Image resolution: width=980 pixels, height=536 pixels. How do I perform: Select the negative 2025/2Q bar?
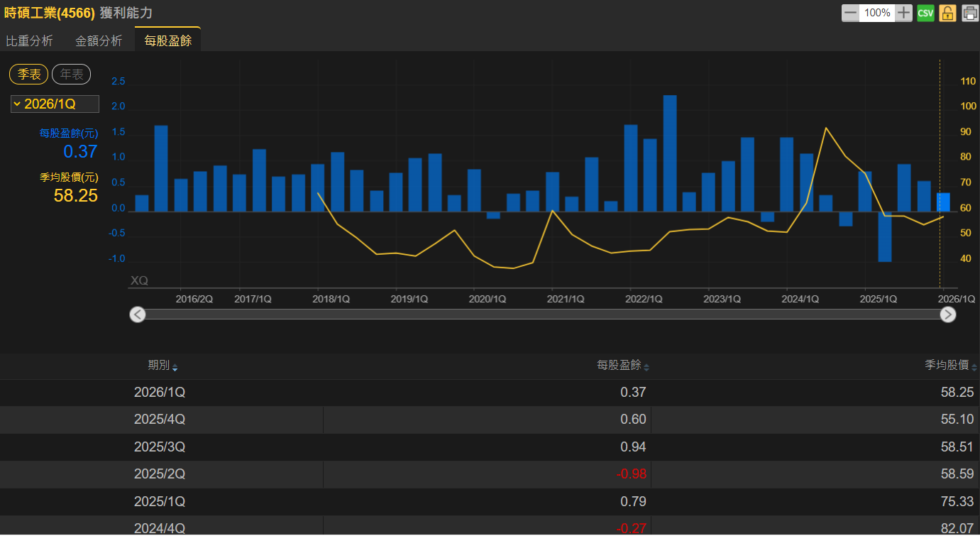point(884,236)
